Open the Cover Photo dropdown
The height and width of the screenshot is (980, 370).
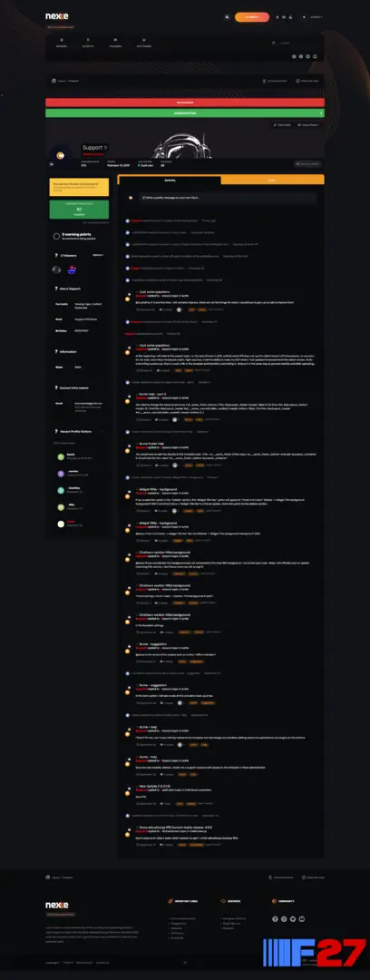[x=309, y=125]
